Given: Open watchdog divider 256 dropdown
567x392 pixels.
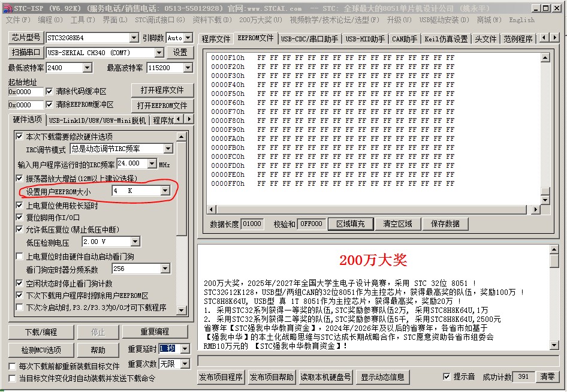Looking at the screenshot, I should [x=165, y=269].
